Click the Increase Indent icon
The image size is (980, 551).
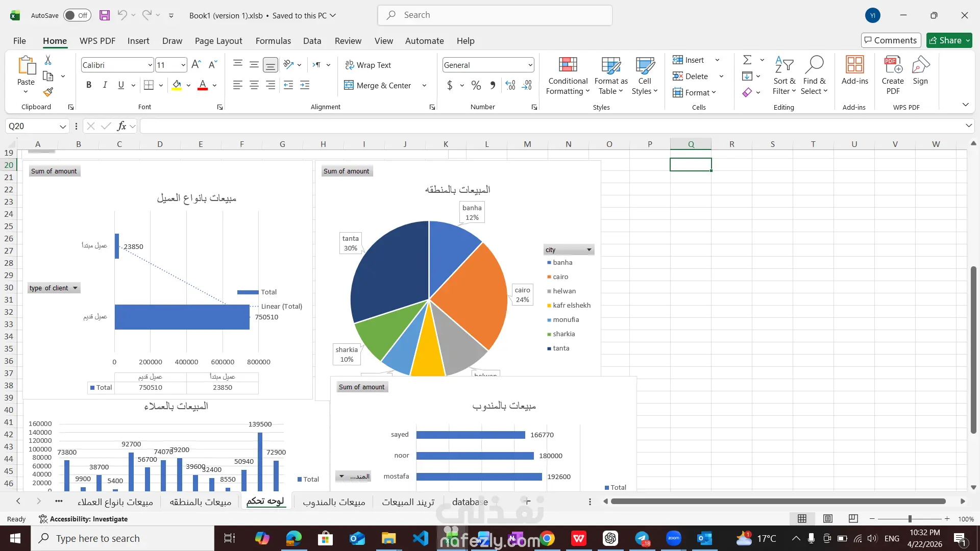(305, 85)
